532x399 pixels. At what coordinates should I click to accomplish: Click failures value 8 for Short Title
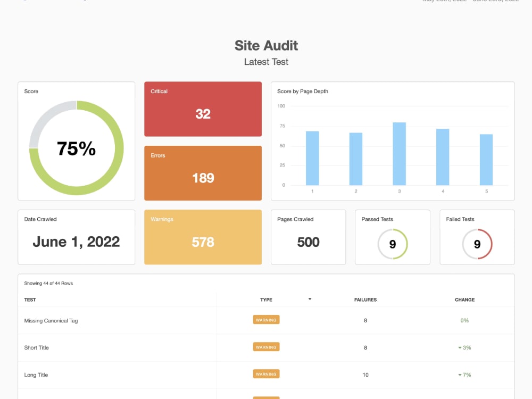click(x=365, y=347)
